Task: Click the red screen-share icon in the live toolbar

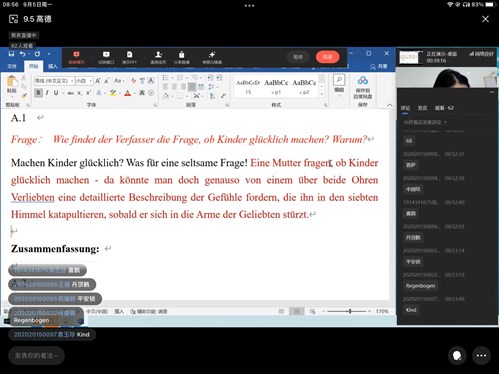Action: 76,54
